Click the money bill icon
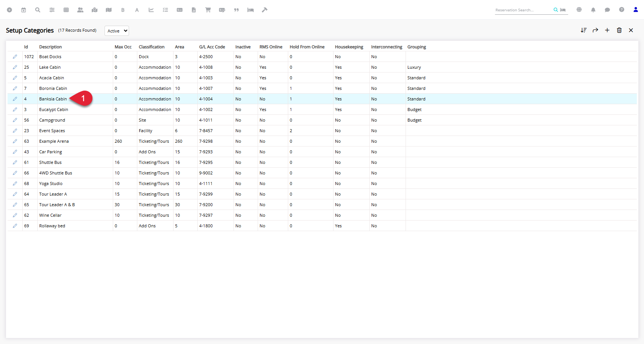The image size is (644, 344). (x=180, y=10)
